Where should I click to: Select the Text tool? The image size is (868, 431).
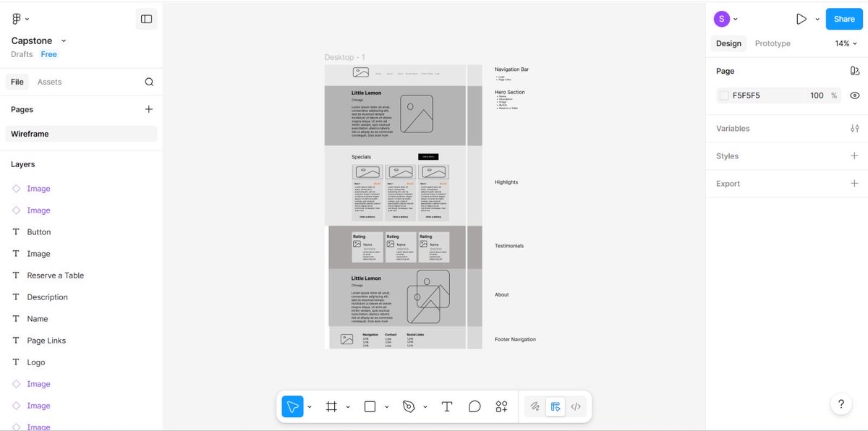(x=447, y=406)
